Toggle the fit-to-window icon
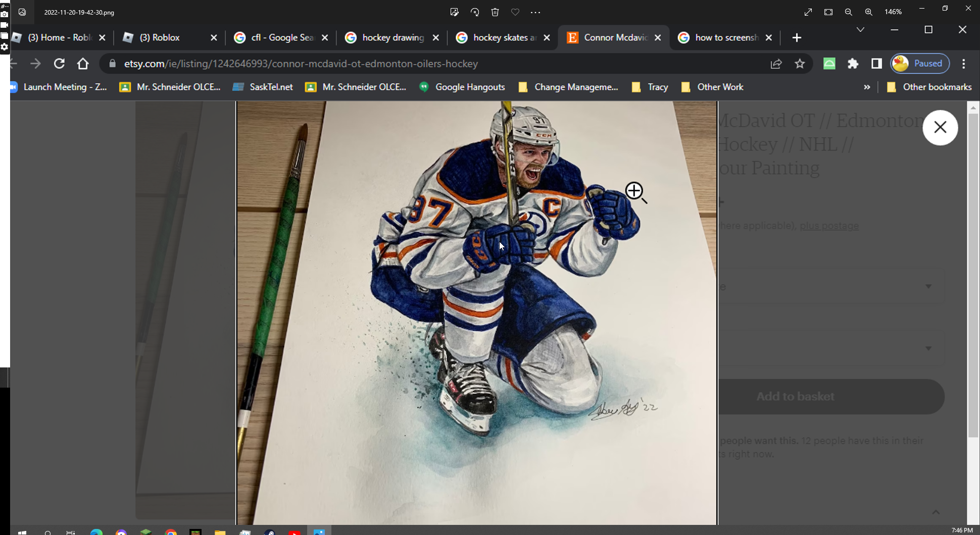 [828, 12]
